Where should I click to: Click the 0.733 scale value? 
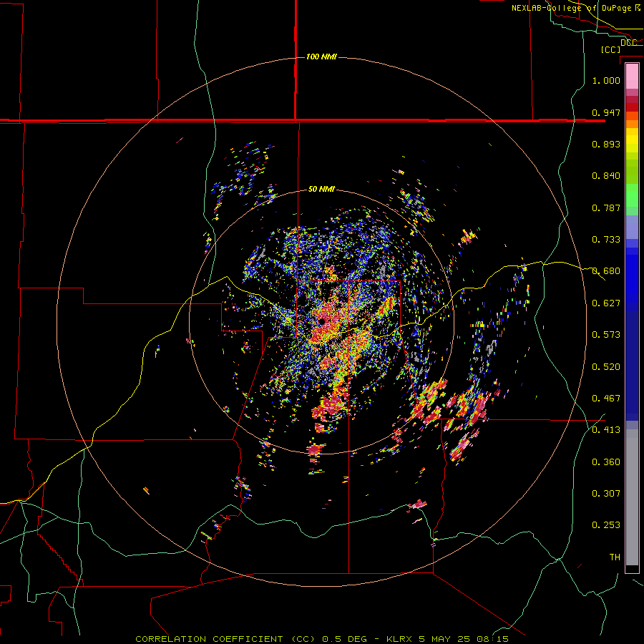[x=606, y=240]
